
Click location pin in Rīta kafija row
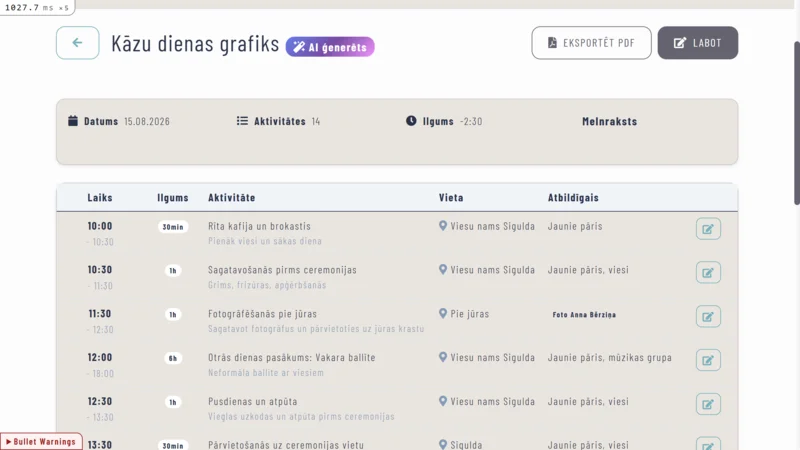[443, 226]
